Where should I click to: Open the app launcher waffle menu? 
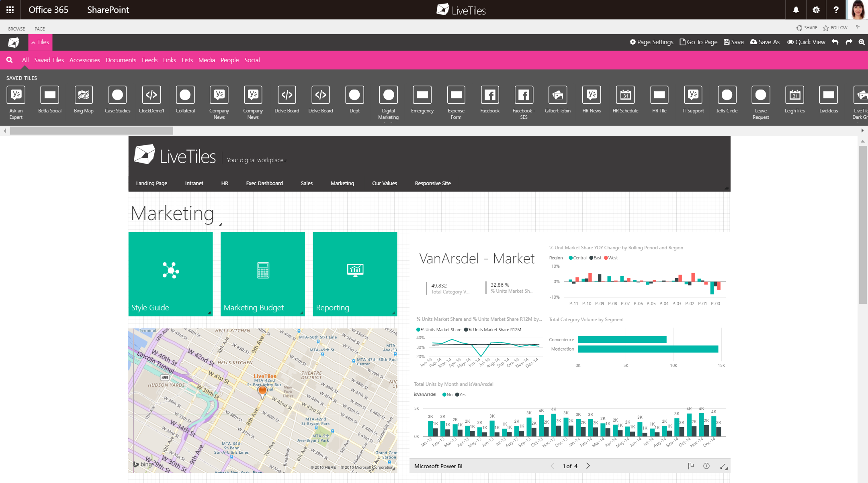pos(10,10)
